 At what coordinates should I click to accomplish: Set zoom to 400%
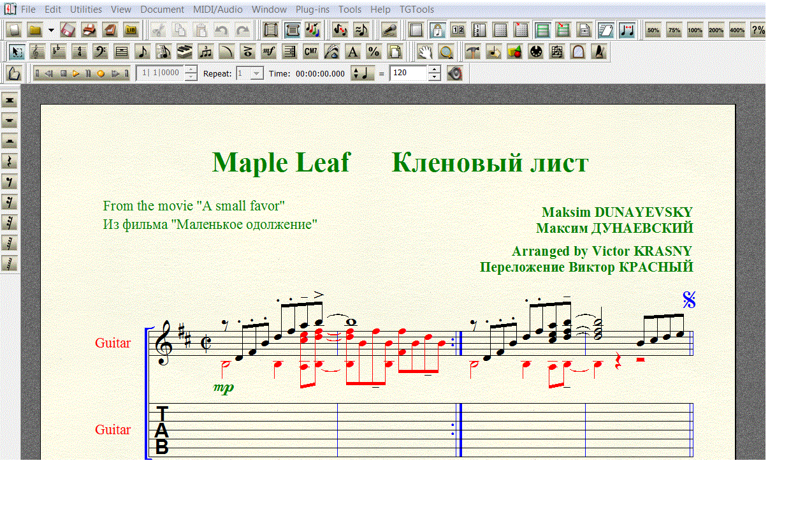coord(737,30)
